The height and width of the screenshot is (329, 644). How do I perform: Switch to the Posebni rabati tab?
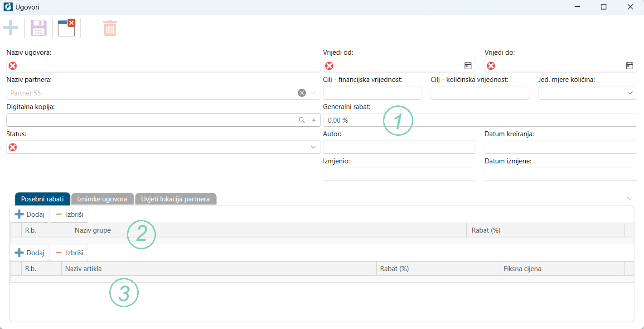pyautogui.click(x=43, y=199)
